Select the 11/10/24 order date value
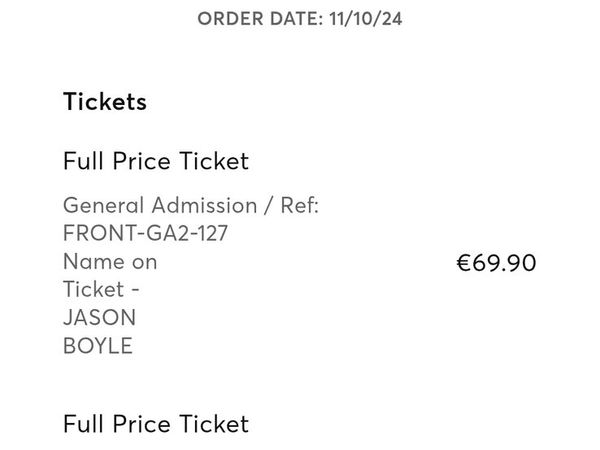Screen dimensions: 600x450 [365, 19]
